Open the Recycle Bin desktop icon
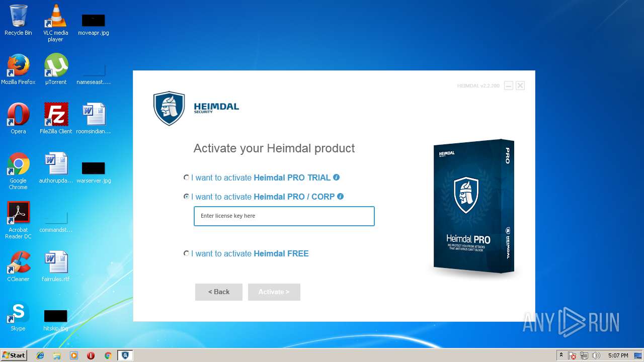 pos(18,20)
